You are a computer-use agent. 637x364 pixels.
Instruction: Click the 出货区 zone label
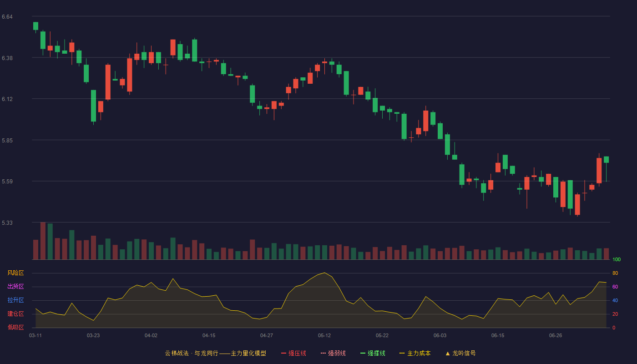click(x=15, y=287)
